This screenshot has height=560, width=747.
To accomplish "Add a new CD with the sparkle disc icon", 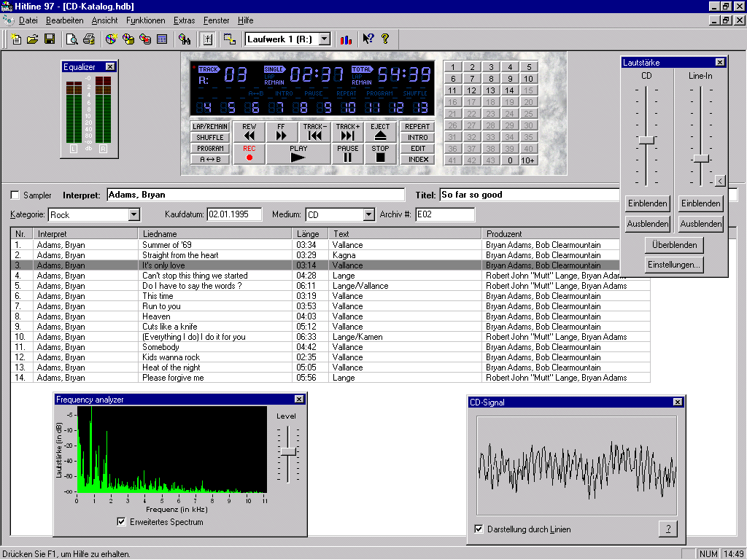I will tap(111, 39).
